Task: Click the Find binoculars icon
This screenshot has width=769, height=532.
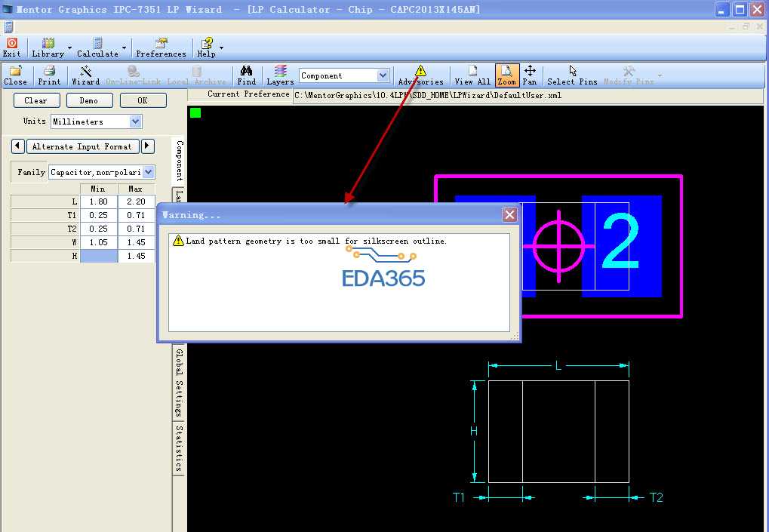Action: (x=246, y=75)
